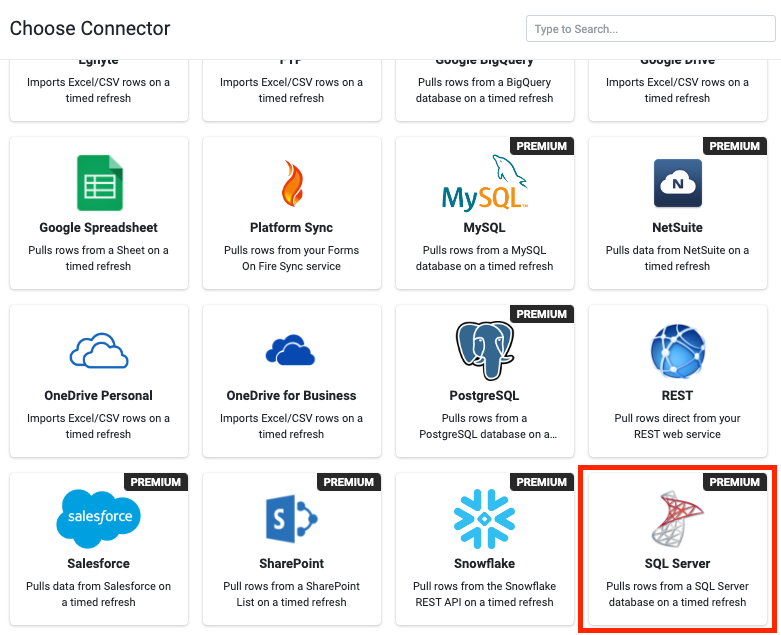Screen dimensions: 781x635
Task: Click 'Pulls data from Salesforce on a timed refresh'
Action: tap(99, 594)
